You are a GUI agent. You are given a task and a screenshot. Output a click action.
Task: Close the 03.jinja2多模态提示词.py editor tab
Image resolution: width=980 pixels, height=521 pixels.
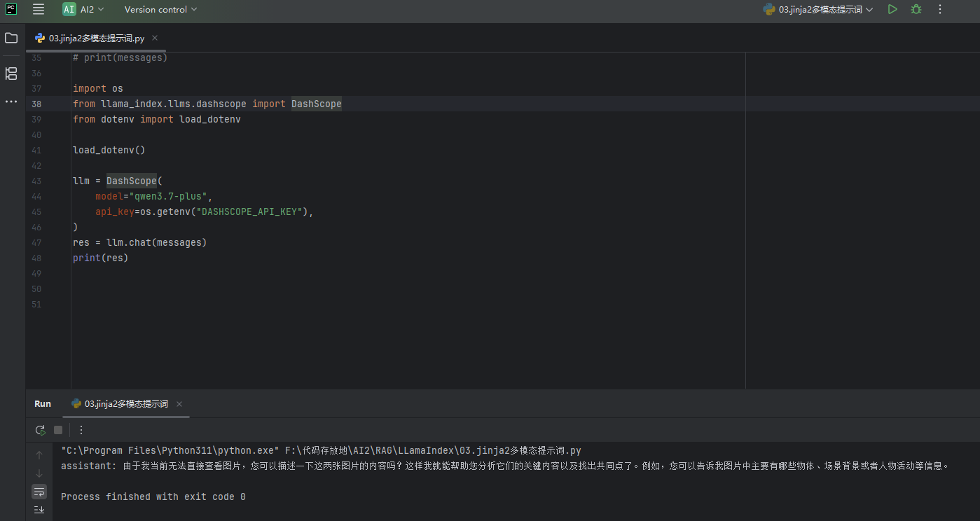pos(155,39)
